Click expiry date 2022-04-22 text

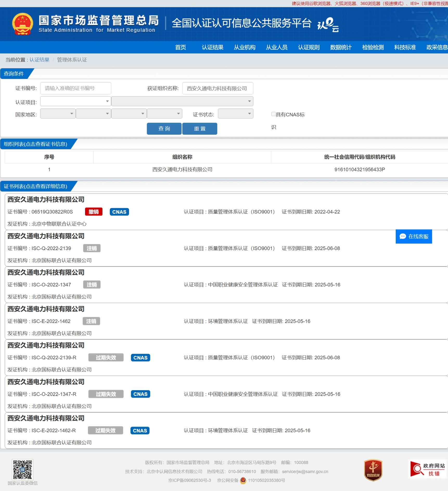tap(327, 212)
